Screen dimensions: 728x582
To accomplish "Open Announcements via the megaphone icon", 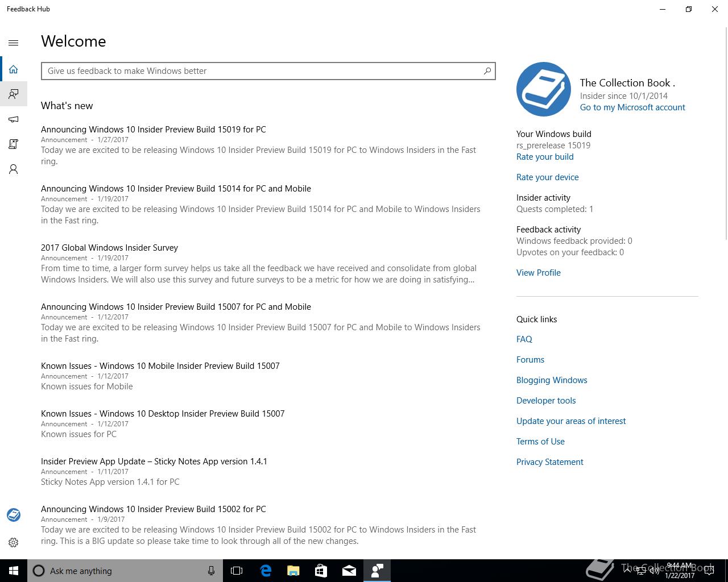I will coord(14,119).
